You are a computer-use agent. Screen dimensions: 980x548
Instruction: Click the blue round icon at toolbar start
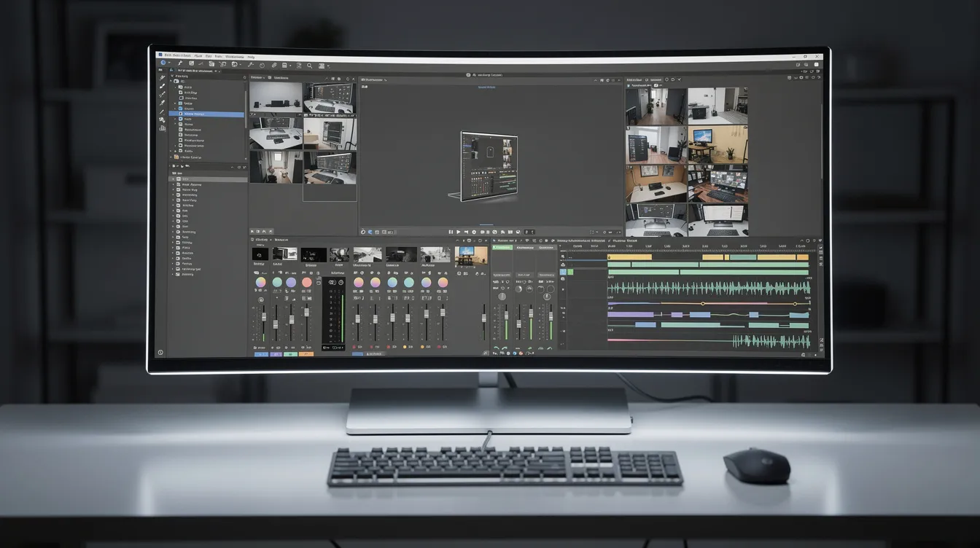click(163, 62)
